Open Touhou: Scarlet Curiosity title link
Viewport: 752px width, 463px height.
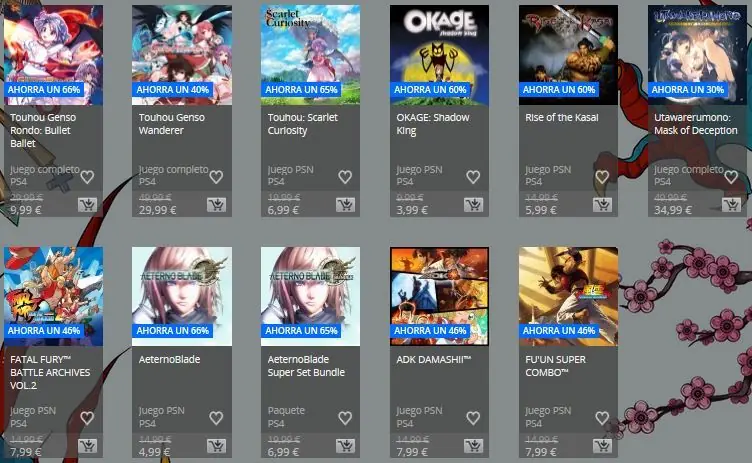click(303, 124)
